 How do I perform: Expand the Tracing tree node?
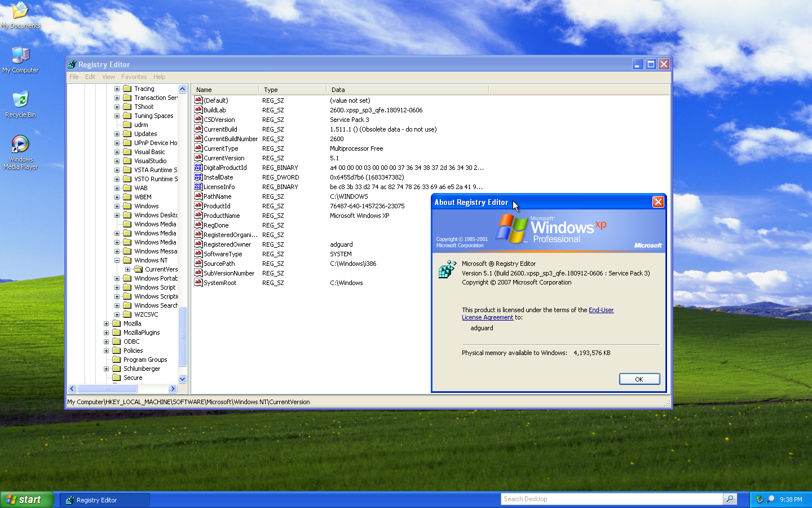click(117, 89)
